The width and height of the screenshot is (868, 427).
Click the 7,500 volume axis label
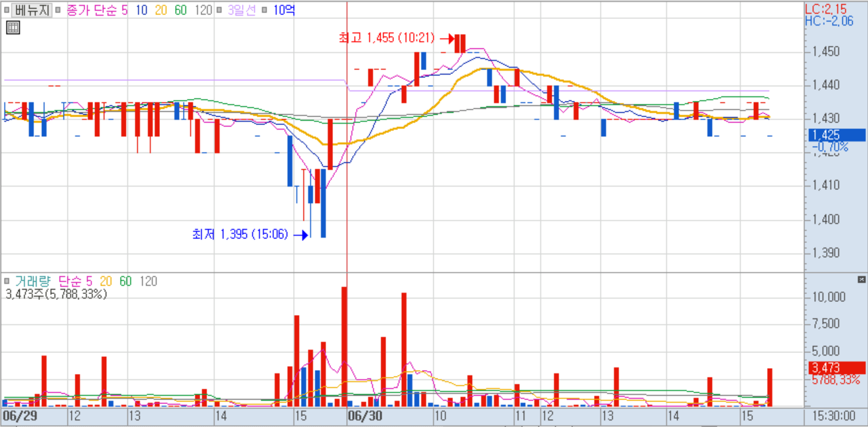pos(825,324)
